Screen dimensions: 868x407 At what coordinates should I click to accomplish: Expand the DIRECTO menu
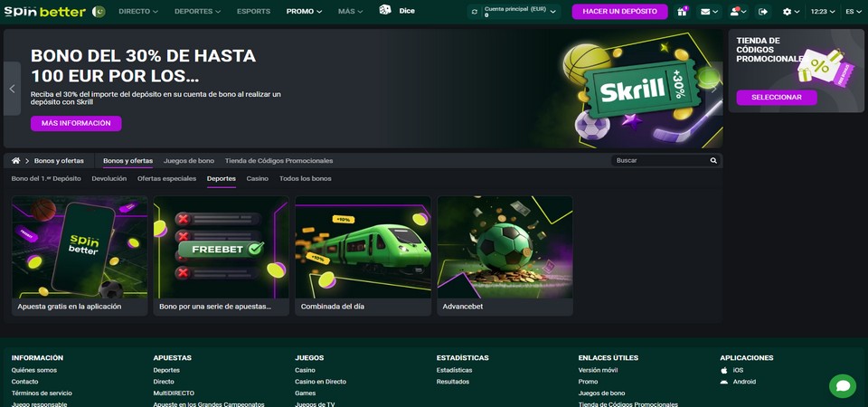pyautogui.click(x=138, y=11)
